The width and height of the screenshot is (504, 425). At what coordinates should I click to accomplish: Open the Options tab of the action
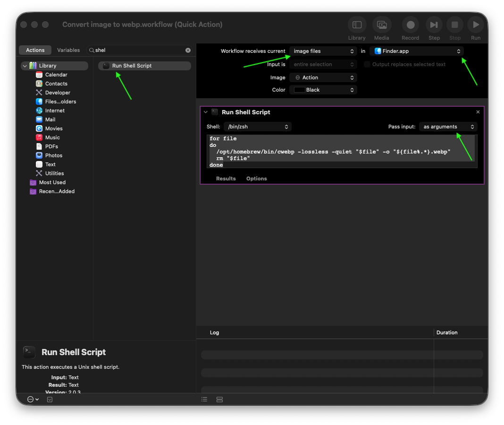coord(256,178)
